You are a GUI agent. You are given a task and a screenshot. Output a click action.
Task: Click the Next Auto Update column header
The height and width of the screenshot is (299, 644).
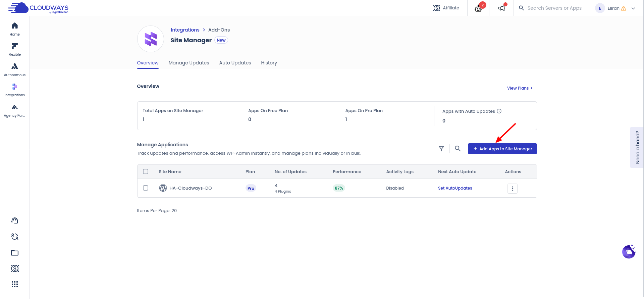(x=457, y=171)
